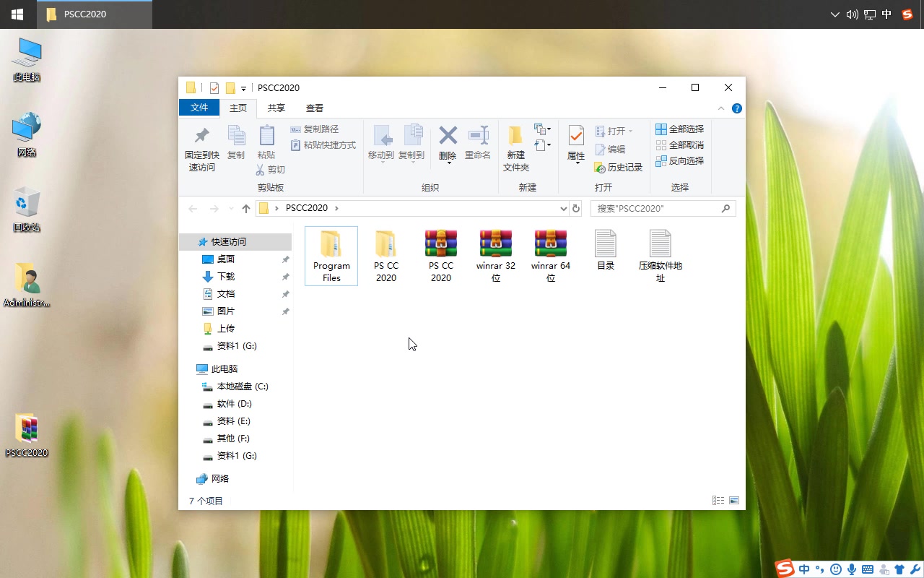Image resolution: width=924 pixels, height=578 pixels.
Task: Click the Paste (粘贴) ribbon button
Action: coord(266,142)
